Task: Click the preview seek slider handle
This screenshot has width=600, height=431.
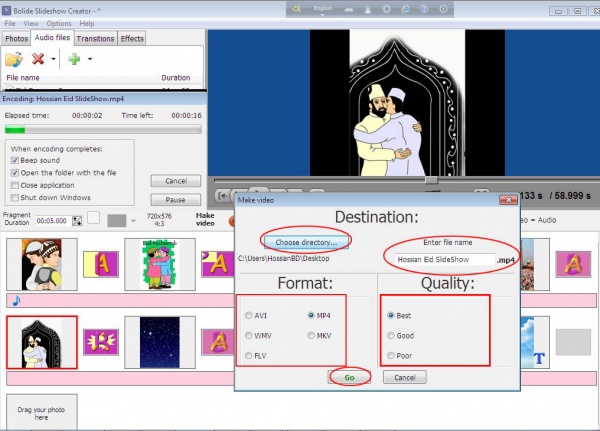Action: (431, 180)
